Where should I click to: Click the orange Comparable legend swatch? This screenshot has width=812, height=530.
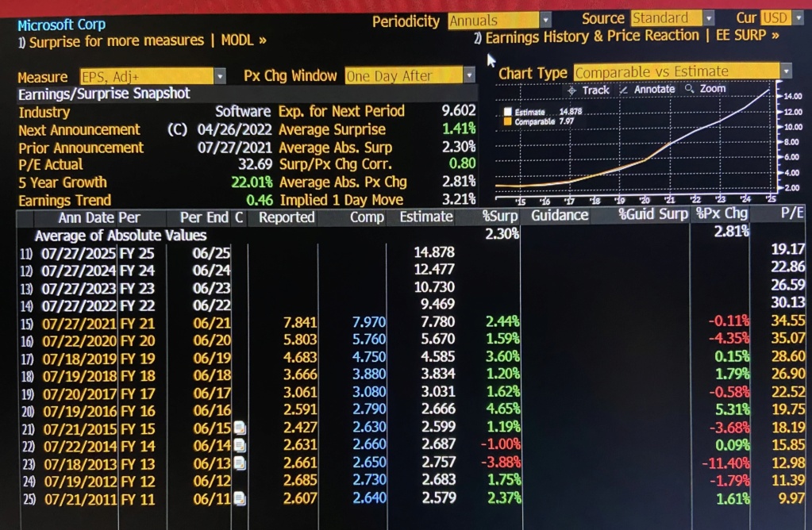pos(507,121)
